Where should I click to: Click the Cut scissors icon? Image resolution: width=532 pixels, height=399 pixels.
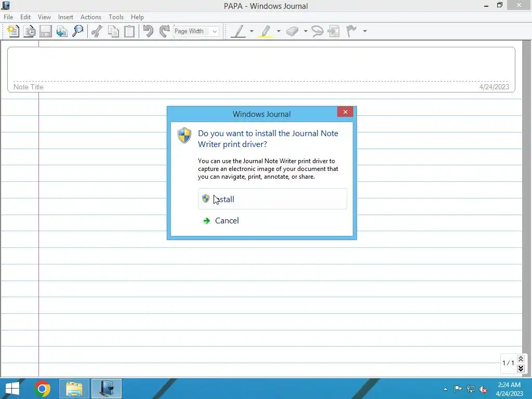(97, 31)
